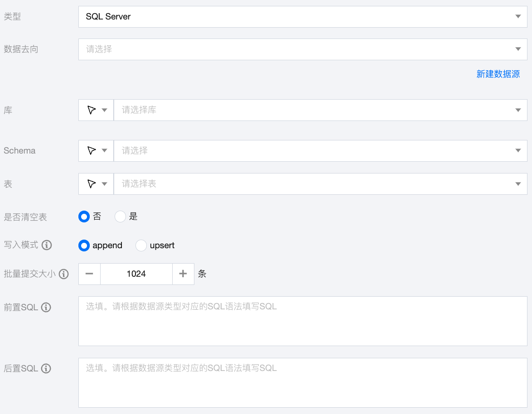Image resolution: width=532 pixels, height=414 pixels.
Task: Select 否 for 是否清空表
Action: point(84,217)
